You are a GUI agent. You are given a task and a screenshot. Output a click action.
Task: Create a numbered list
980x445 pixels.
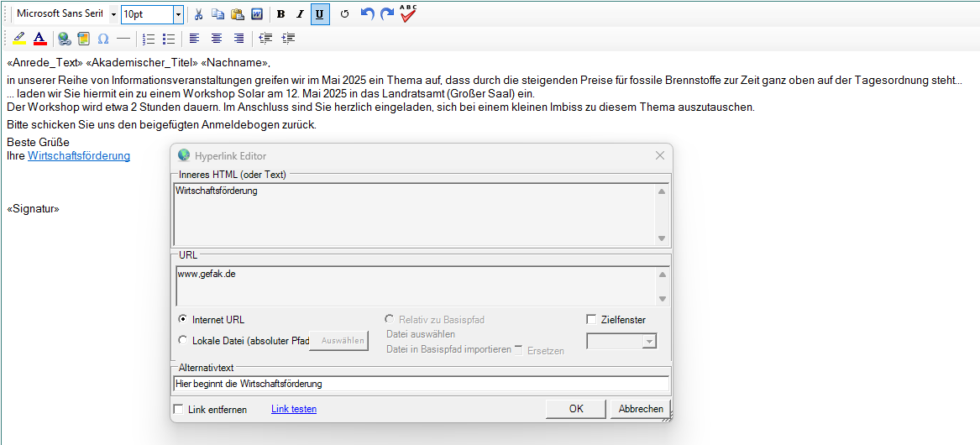click(x=149, y=39)
